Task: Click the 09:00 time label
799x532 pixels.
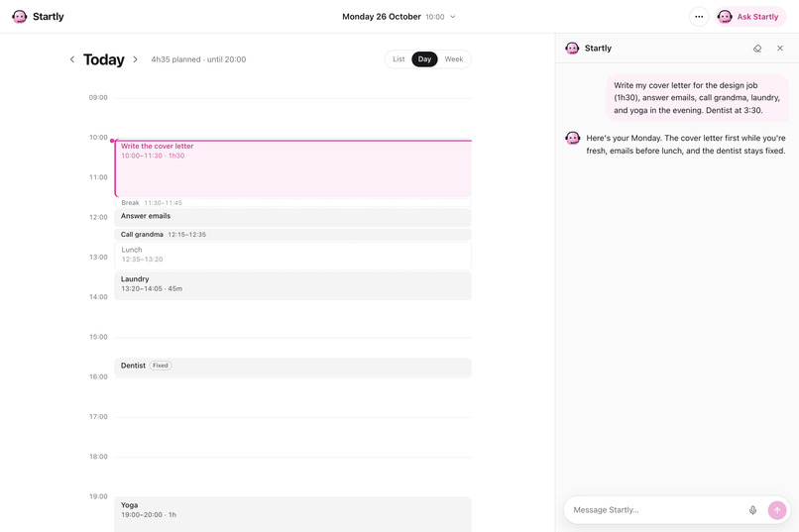Action: (98, 97)
